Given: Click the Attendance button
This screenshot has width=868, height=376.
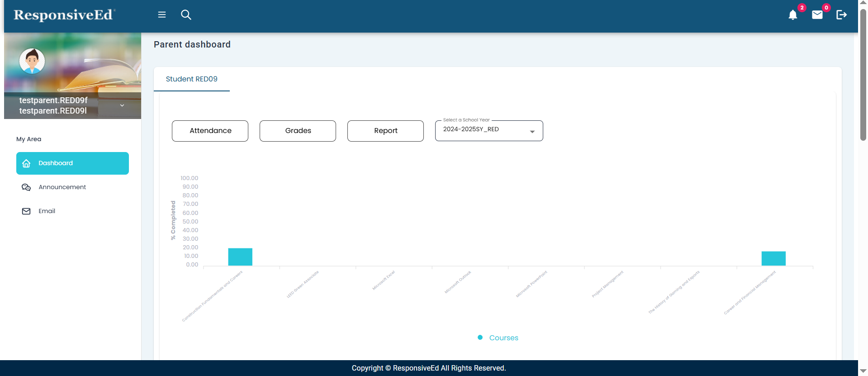Looking at the screenshot, I should (x=210, y=131).
